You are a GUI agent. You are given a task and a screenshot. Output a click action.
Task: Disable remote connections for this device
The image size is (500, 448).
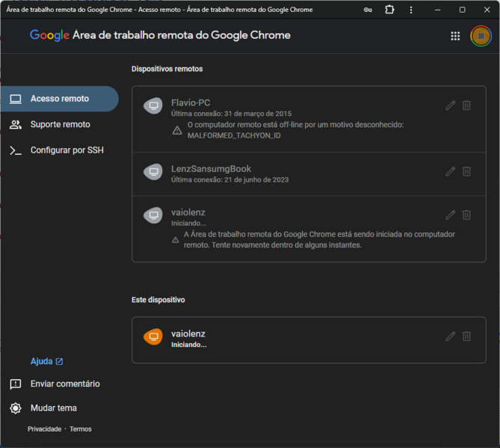pyautogui.click(x=466, y=336)
